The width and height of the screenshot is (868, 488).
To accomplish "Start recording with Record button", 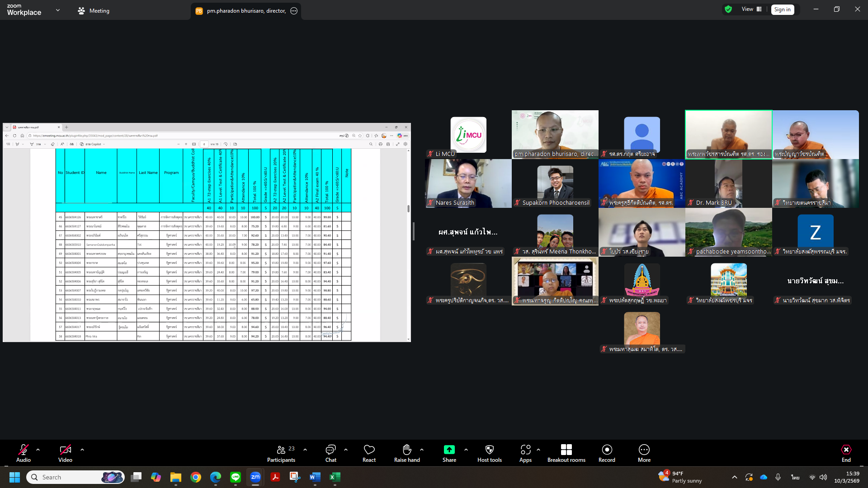I will click(607, 453).
